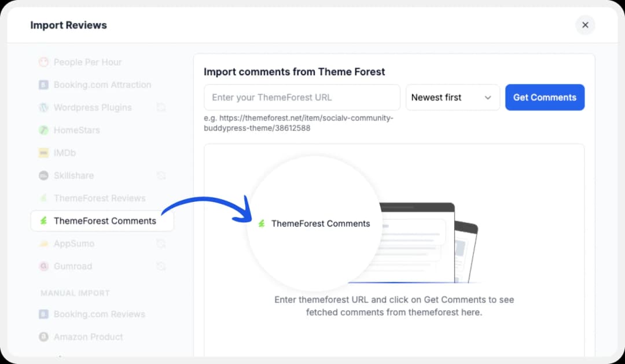
Task: Select the IMDb yellow icon
Action: click(x=44, y=153)
